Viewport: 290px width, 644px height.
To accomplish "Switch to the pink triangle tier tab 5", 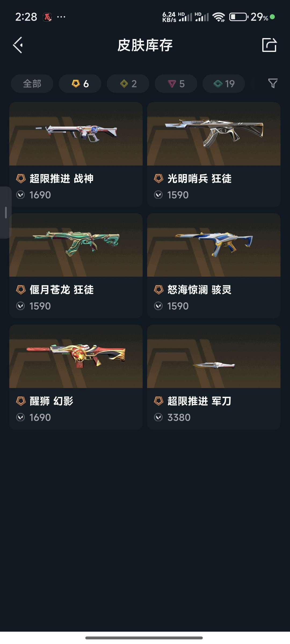I will [176, 84].
